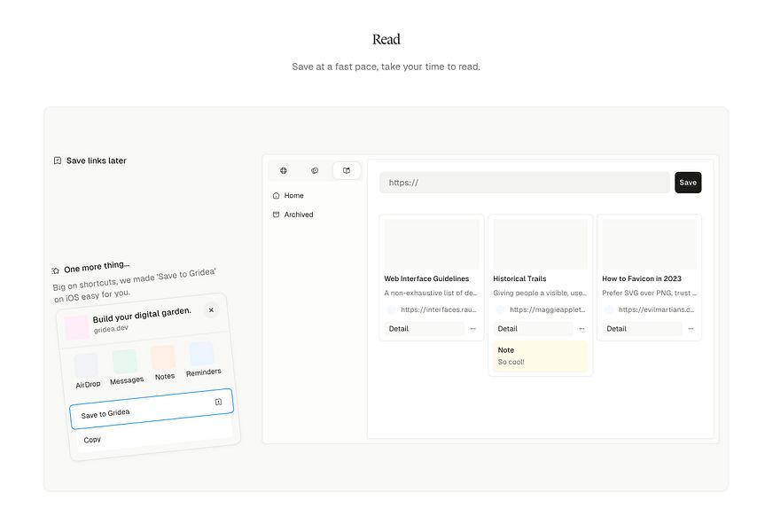Image resolution: width=765 pixels, height=532 pixels.
Task: Click the One more thing icon
Action: pos(56,270)
